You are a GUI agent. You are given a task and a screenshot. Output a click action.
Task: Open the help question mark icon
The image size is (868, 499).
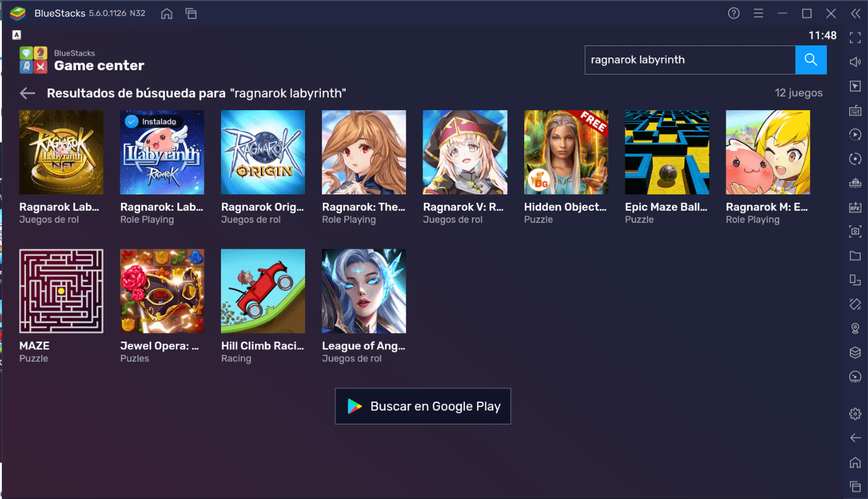point(734,13)
